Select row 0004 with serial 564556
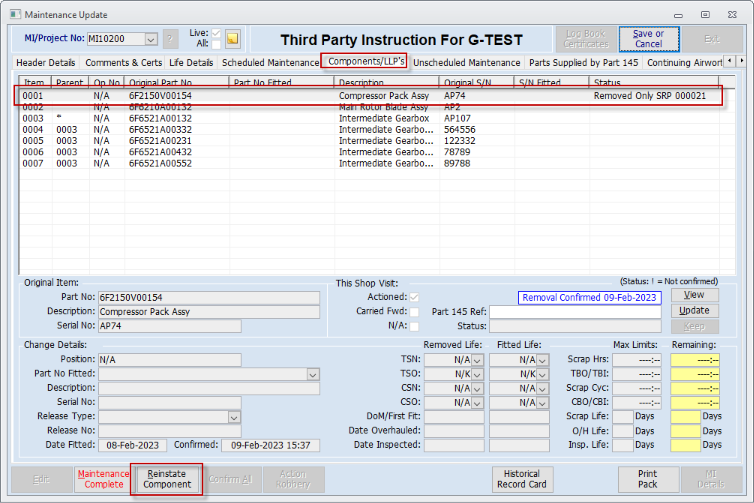 click(368, 129)
